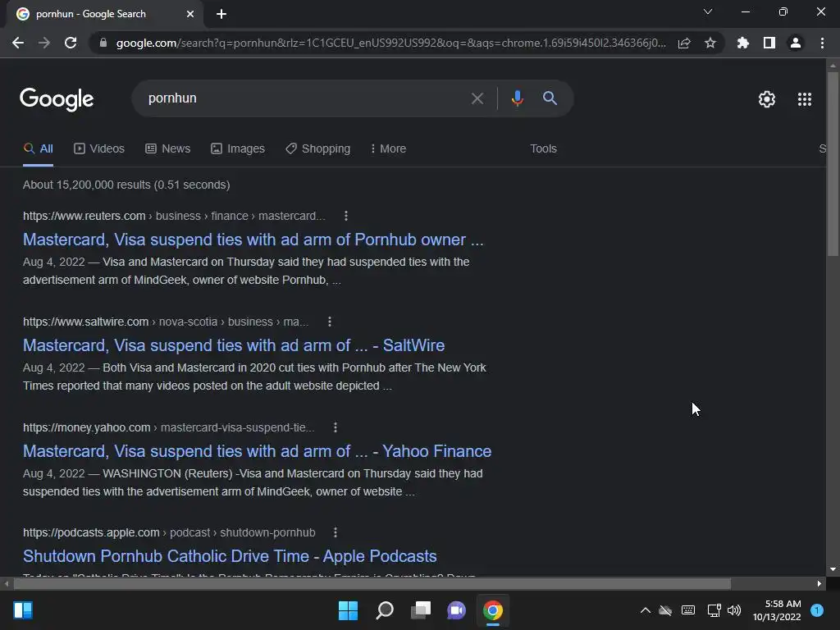
Task: Go back to the previous page
Action: [18, 43]
